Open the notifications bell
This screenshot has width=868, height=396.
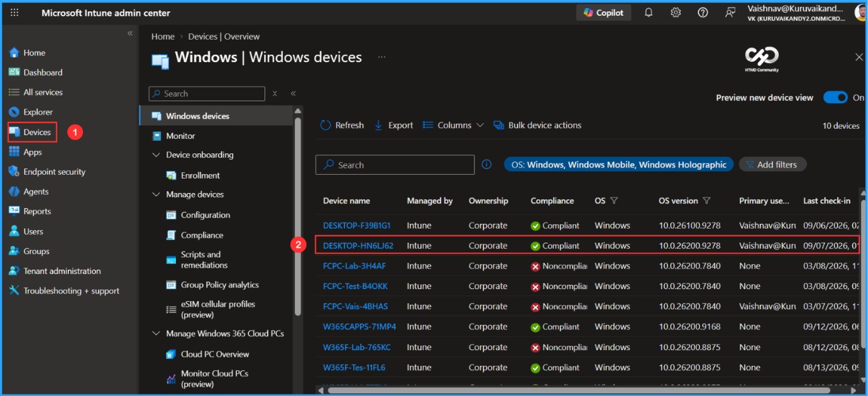click(649, 13)
